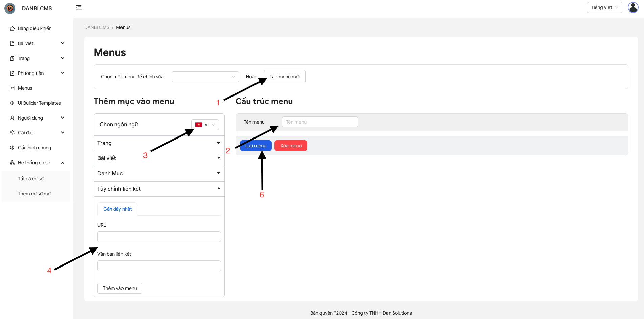Image resolution: width=644 pixels, height=319 pixels.
Task: Open the Tiếng Việt language dropdown
Action: [604, 7]
